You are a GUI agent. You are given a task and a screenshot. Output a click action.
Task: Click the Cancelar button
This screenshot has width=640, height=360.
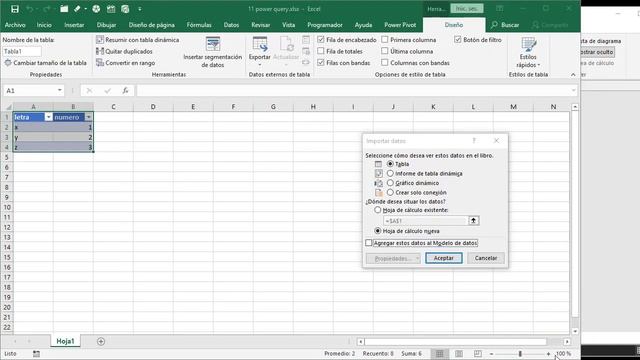[x=486, y=258]
